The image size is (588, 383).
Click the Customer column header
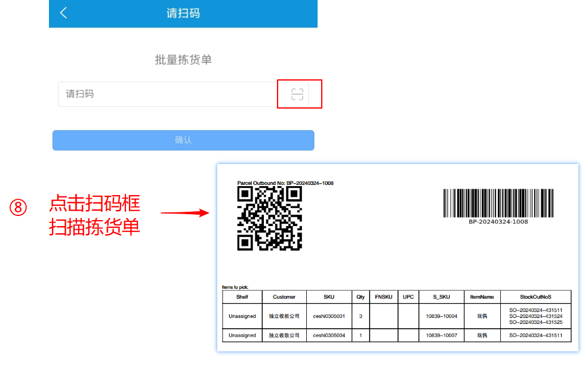point(284,297)
